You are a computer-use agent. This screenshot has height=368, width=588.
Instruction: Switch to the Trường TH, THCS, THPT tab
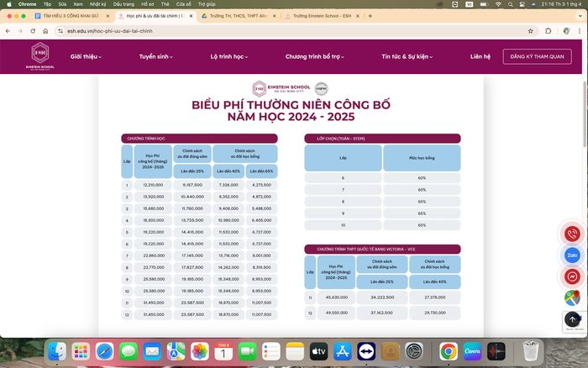(x=239, y=16)
